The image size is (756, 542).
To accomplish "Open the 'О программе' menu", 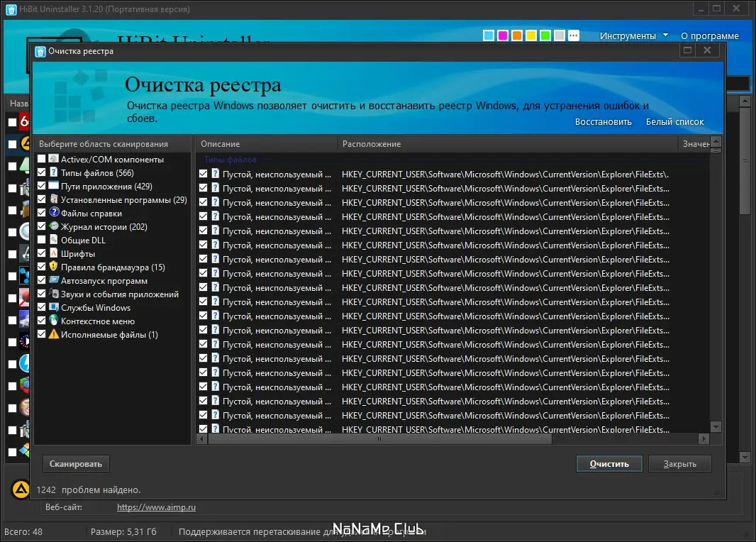I will (x=709, y=35).
